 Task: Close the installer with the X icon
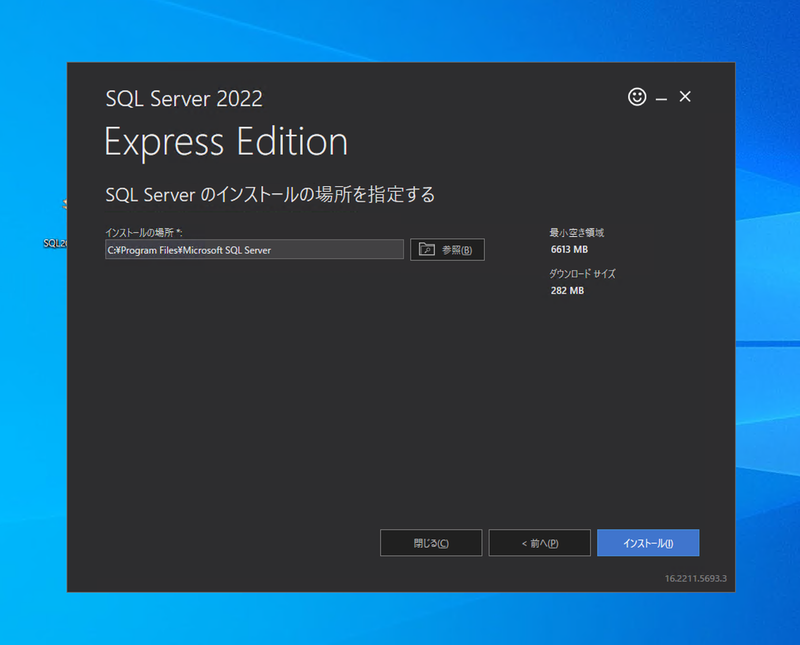(x=685, y=96)
